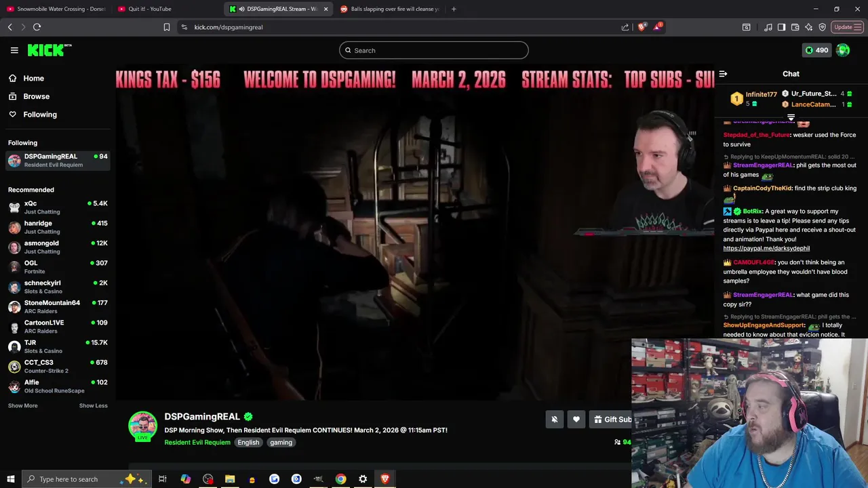Click Show Less under Recommended

pyautogui.click(x=94, y=405)
